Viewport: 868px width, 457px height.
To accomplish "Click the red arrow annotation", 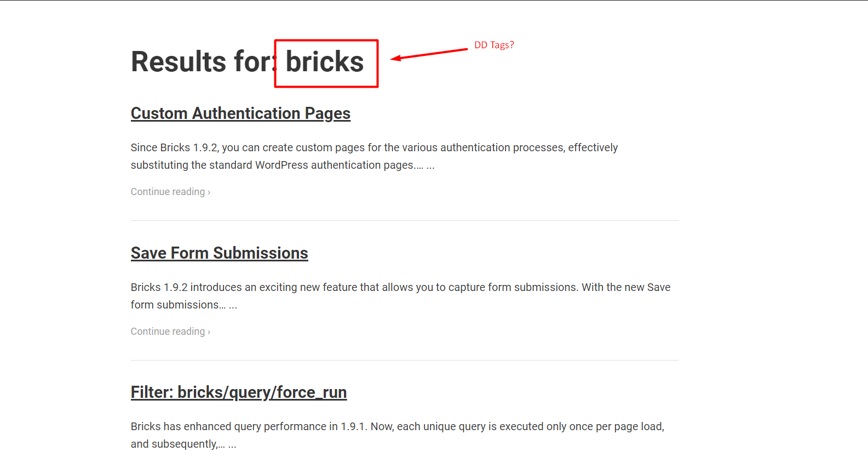I will pyautogui.click(x=429, y=54).
